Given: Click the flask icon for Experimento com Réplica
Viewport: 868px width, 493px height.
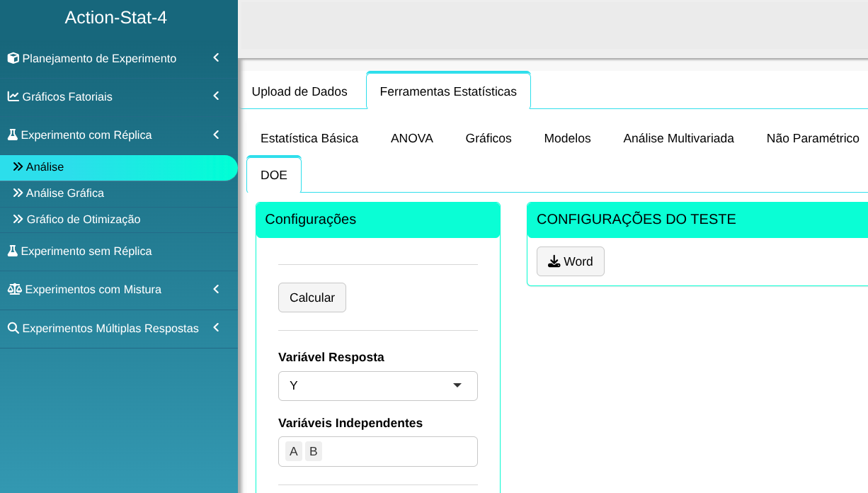Looking at the screenshot, I should coord(13,135).
